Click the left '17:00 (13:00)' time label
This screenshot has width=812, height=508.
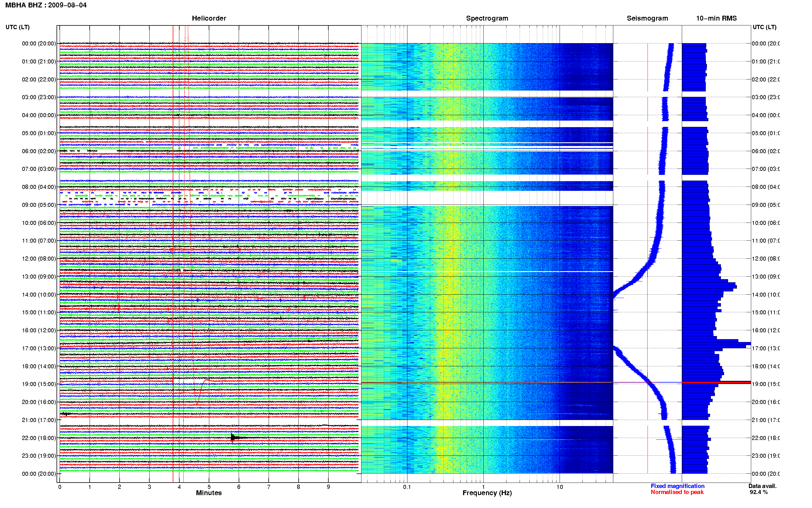point(39,348)
